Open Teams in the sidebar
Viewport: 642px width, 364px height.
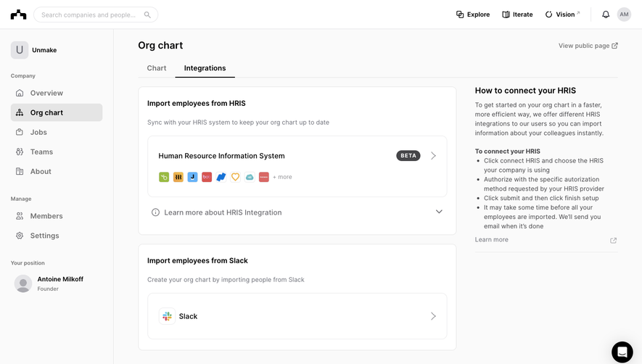point(57,152)
